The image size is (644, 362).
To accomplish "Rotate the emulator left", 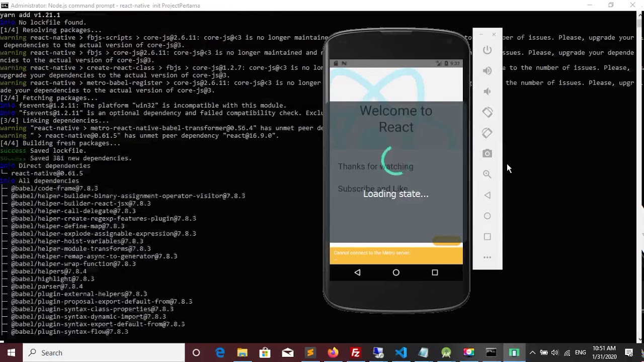I will point(487,112).
